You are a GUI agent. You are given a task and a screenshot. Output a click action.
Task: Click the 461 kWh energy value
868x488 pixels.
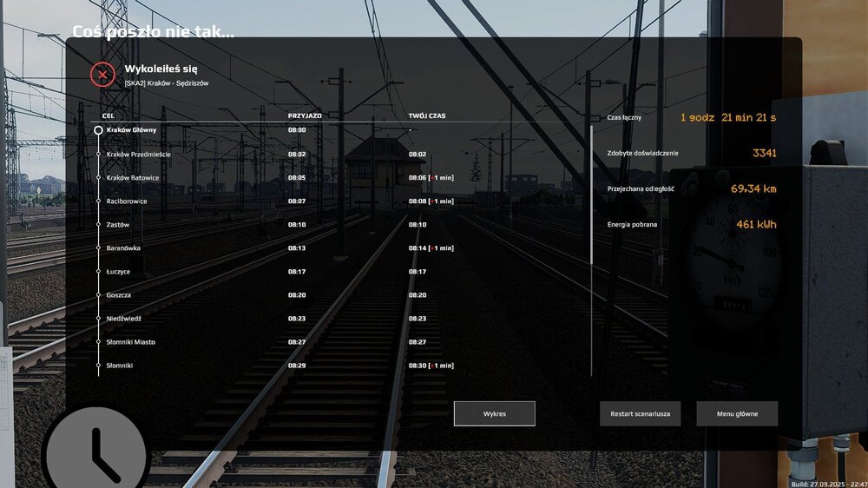pyautogui.click(x=755, y=225)
